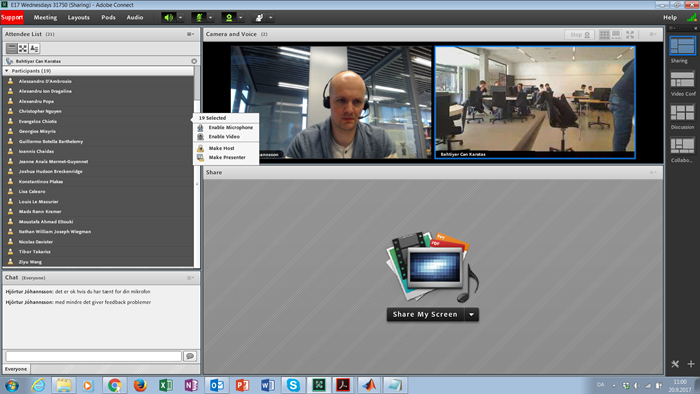Open Camera and Voice pod options
This screenshot has height=394, width=700.
click(653, 34)
